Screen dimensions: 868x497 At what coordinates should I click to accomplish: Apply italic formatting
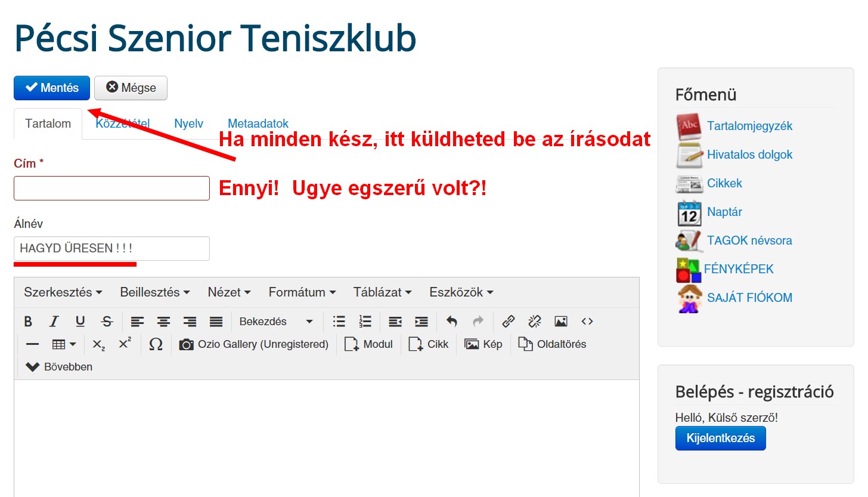click(x=54, y=322)
